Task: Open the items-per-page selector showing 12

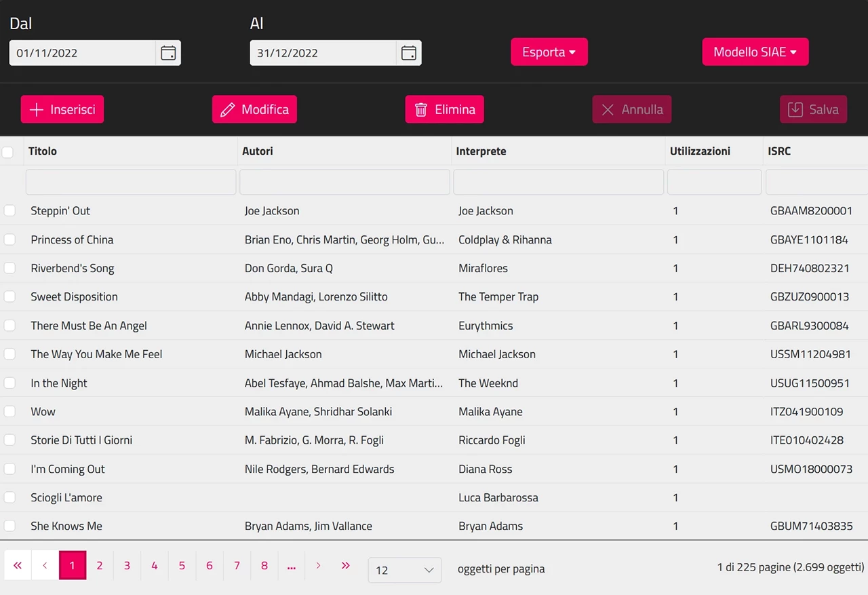Action: [405, 570]
